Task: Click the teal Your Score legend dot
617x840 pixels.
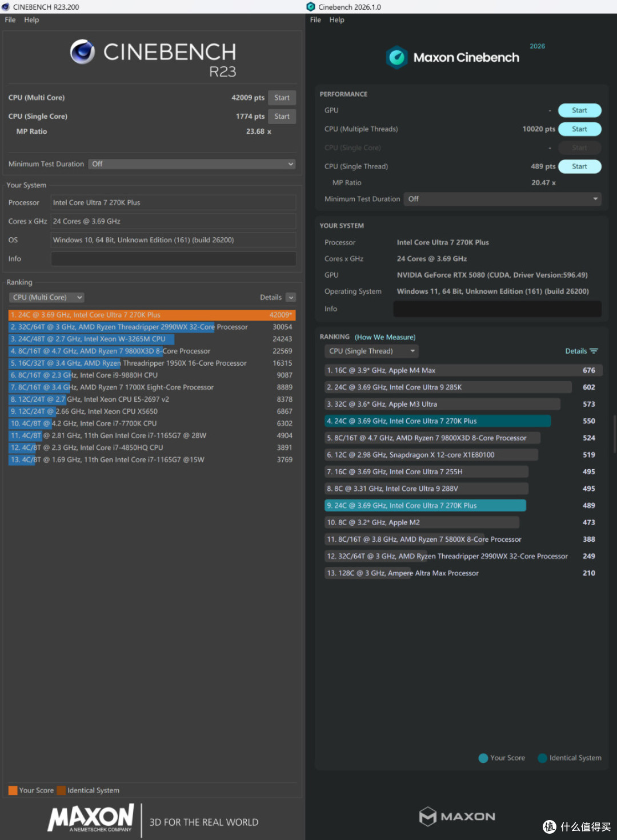Action: point(483,758)
